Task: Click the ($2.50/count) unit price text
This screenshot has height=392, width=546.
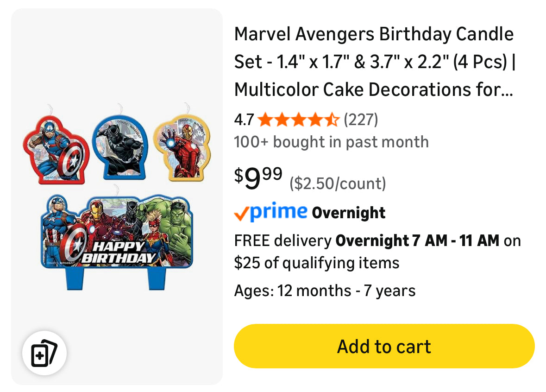Action: click(338, 183)
